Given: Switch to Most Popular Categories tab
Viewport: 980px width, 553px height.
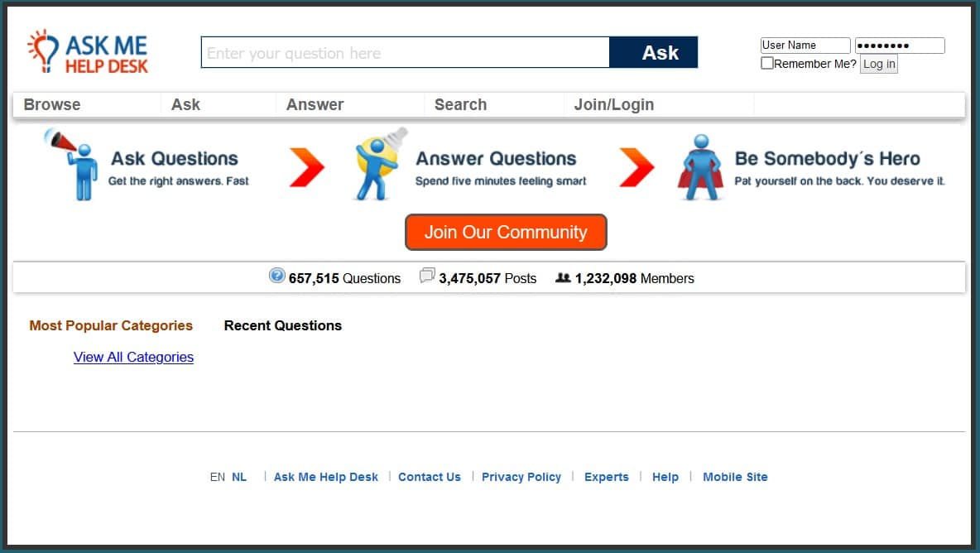Looking at the screenshot, I should click(111, 325).
